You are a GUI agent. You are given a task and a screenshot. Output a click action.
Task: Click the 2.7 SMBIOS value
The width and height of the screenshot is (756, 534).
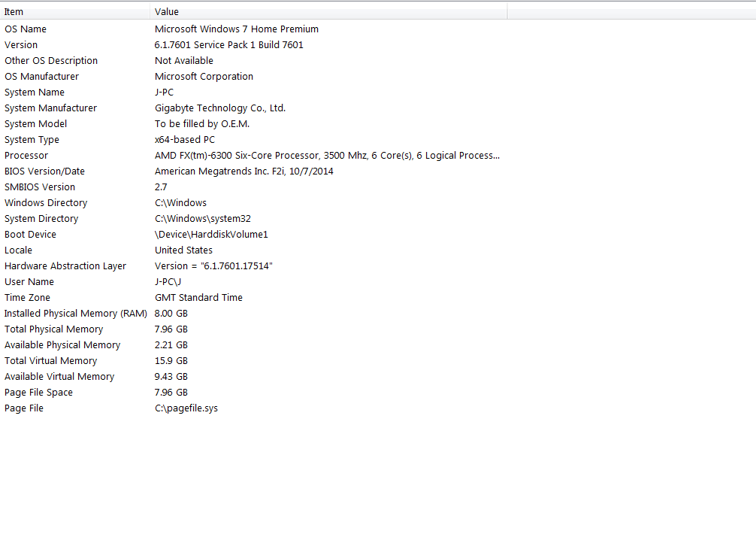[x=161, y=187]
